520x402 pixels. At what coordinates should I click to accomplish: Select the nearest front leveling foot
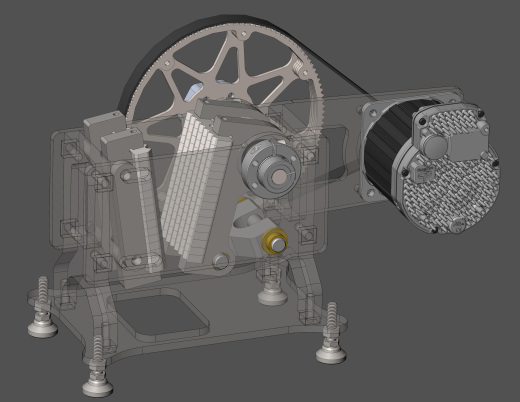click(x=97, y=367)
